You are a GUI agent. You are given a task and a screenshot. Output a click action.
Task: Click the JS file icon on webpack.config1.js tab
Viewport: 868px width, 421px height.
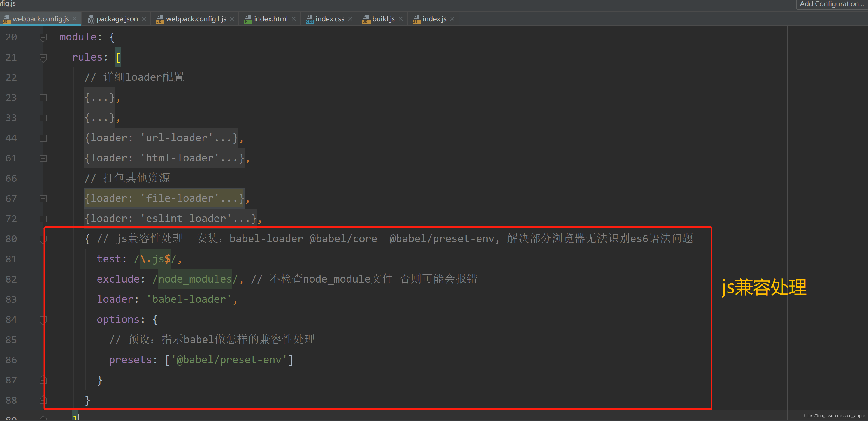pos(160,20)
